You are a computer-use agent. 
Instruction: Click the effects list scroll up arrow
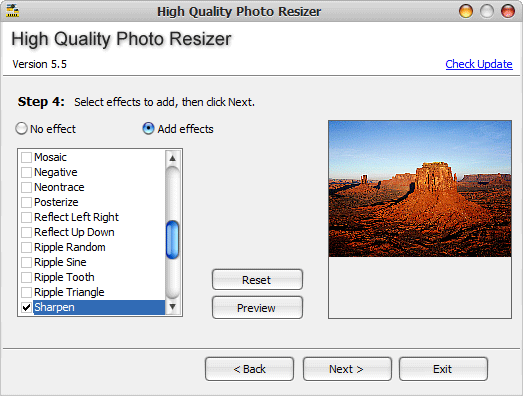[x=172, y=158]
